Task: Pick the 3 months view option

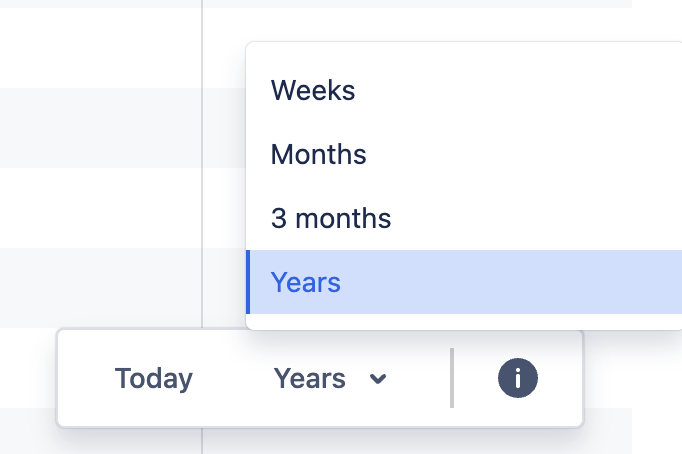Action: 330,218
